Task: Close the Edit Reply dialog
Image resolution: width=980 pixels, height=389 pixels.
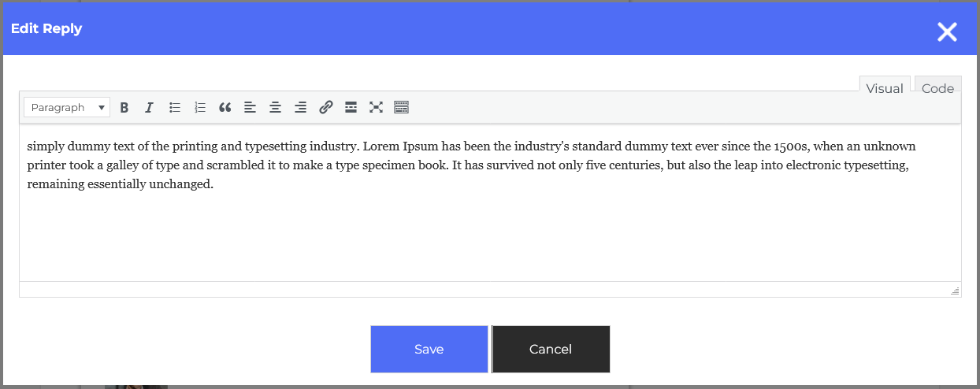Action: pos(947,31)
